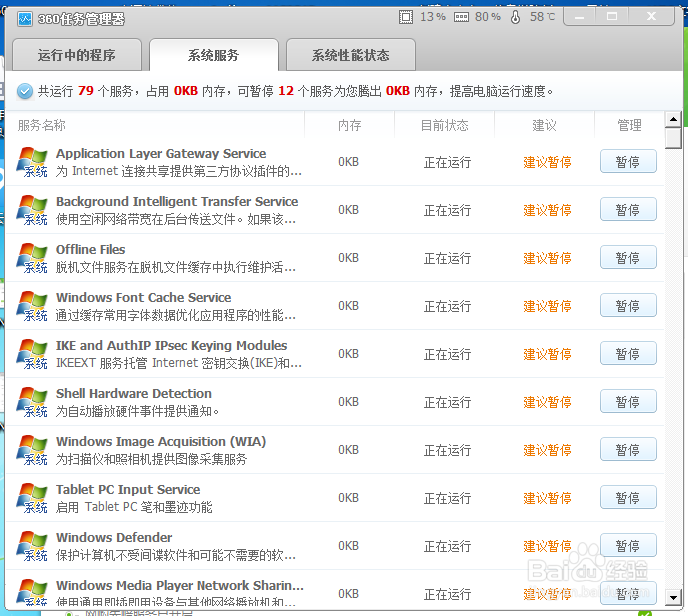This screenshot has height=616, width=688.
Task: Click the 管理 column header
Action: pyautogui.click(x=630, y=125)
